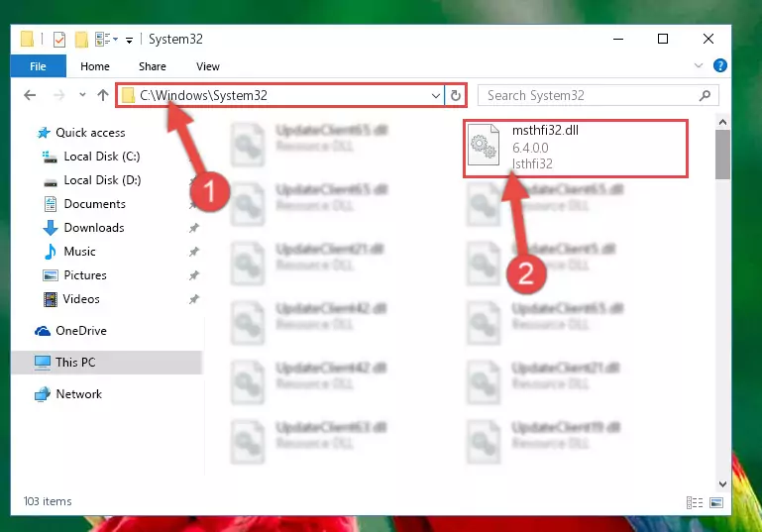Click the Quick access star icon
The height and width of the screenshot is (532, 762).
44,133
